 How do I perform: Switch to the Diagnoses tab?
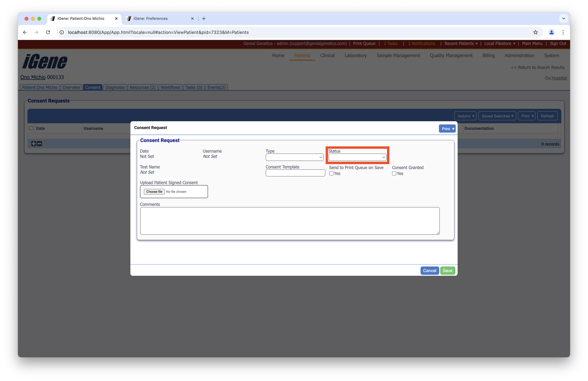point(115,87)
